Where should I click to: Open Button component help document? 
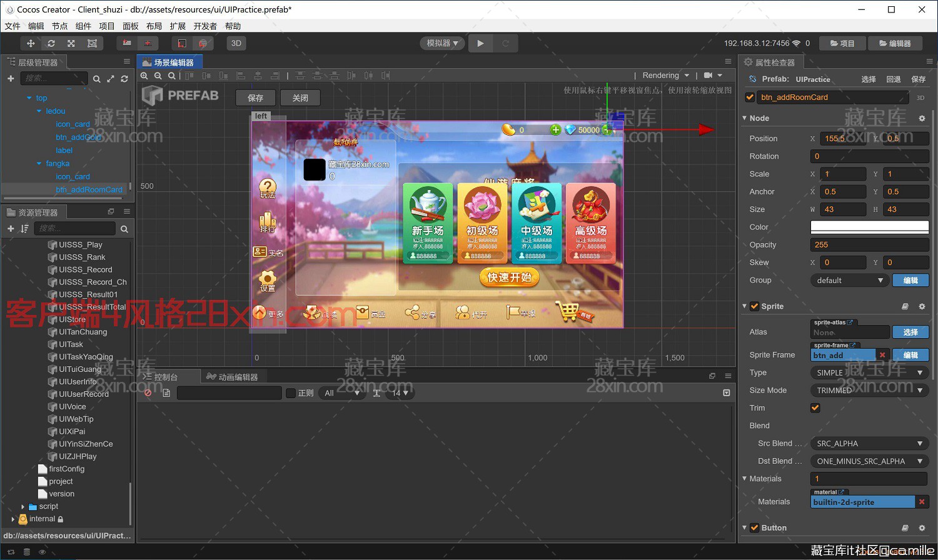[x=905, y=528]
